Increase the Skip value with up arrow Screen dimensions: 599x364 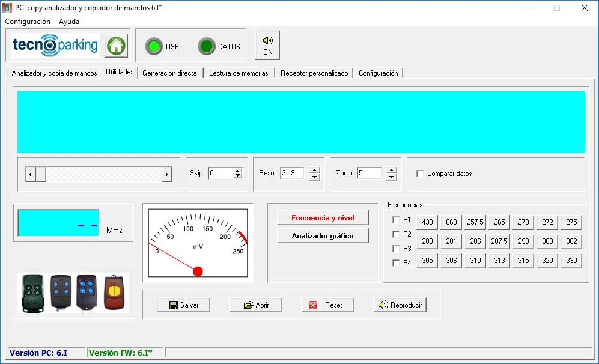tap(237, 171)
